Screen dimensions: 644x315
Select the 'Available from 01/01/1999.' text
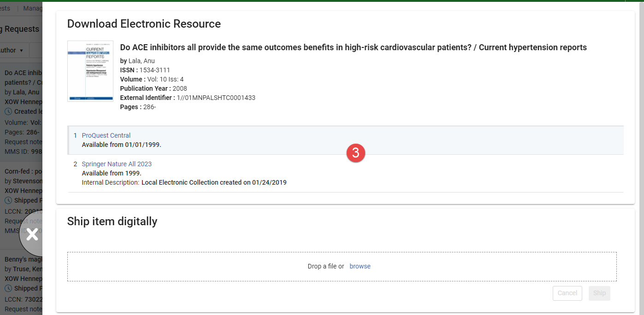122,145
